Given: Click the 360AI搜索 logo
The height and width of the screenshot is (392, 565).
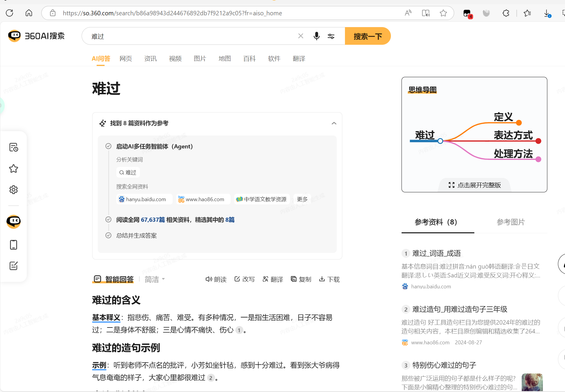Looking at the screenshot, I should [x=36, y=36].
